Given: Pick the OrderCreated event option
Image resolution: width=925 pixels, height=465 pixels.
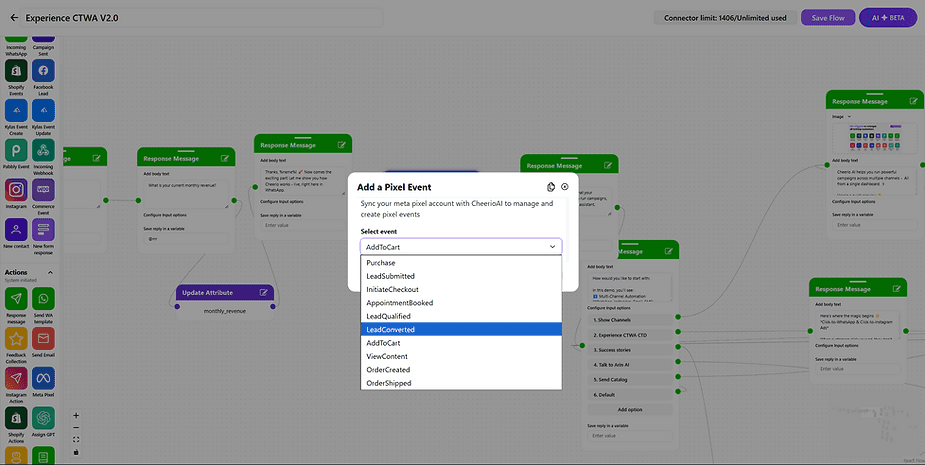Looking at the screenshot, I should [x=461, y=369].
